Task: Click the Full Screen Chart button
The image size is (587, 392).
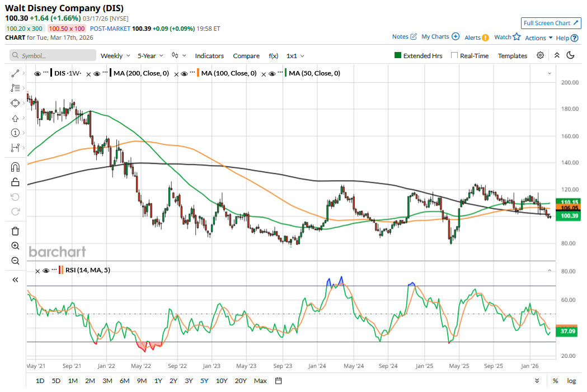Action: (x=551, y=23)
